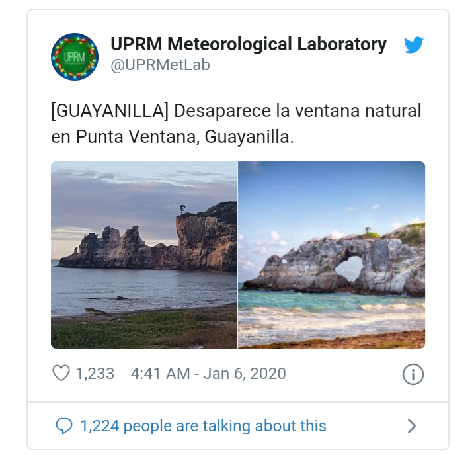Click the [GUAYANILLA] tag in tweet text
This screenshot has height=455, width=476.
click(108, 111)
